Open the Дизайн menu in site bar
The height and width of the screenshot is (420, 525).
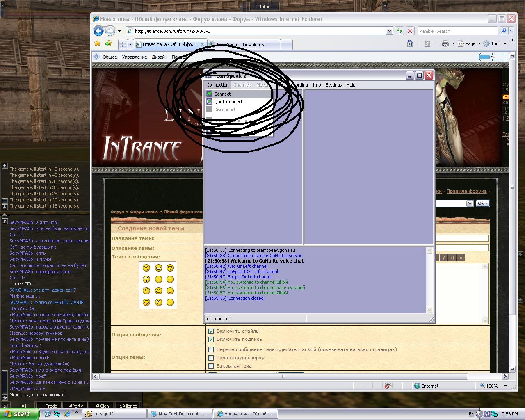[x=159, y=57]
